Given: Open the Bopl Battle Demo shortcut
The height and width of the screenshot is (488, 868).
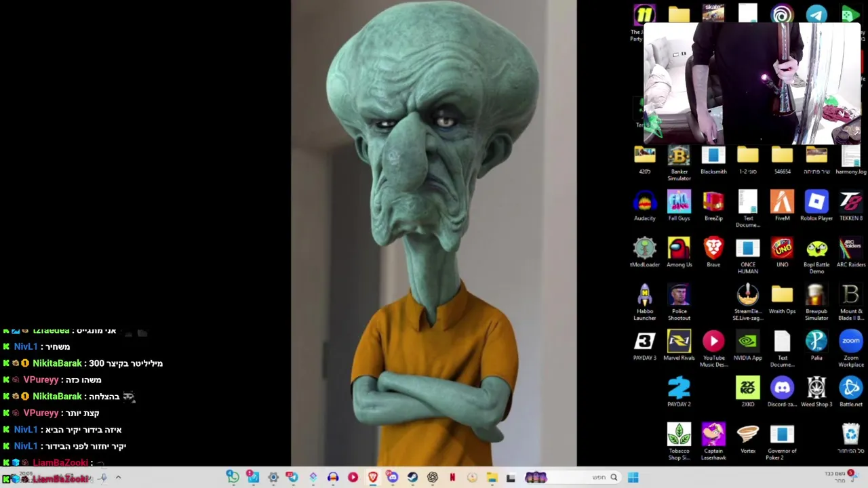Looking at the screenshot, I should click(816, 256).
